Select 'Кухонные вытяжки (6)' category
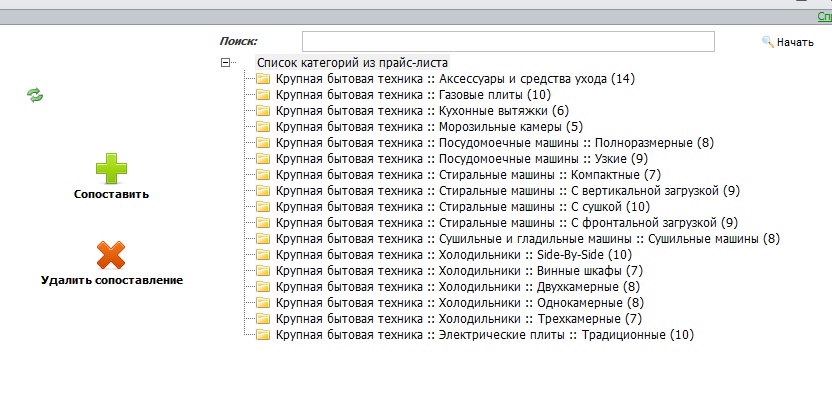 422,111
